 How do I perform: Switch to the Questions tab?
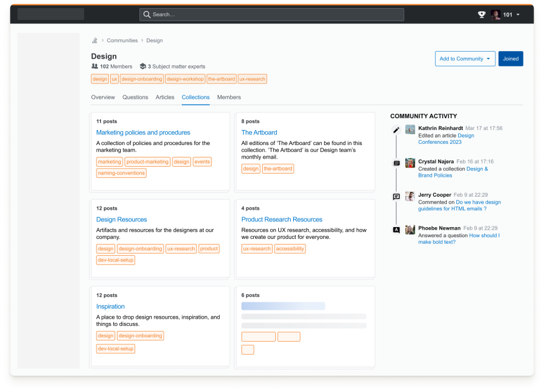[135, 97]
